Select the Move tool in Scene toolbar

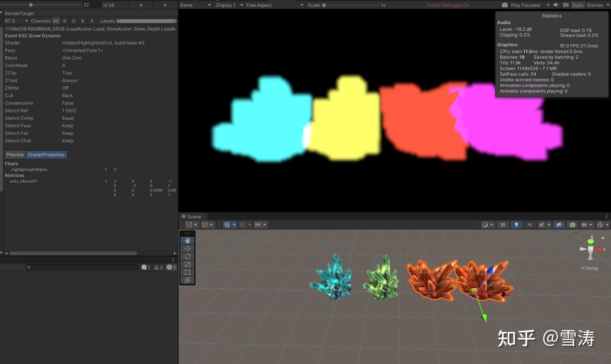[187, 248]
